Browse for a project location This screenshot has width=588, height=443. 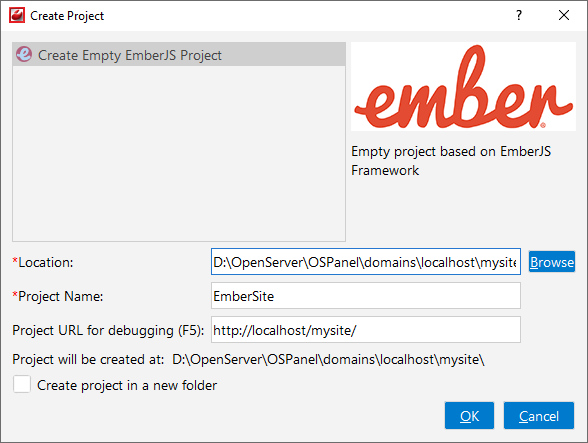552,261
